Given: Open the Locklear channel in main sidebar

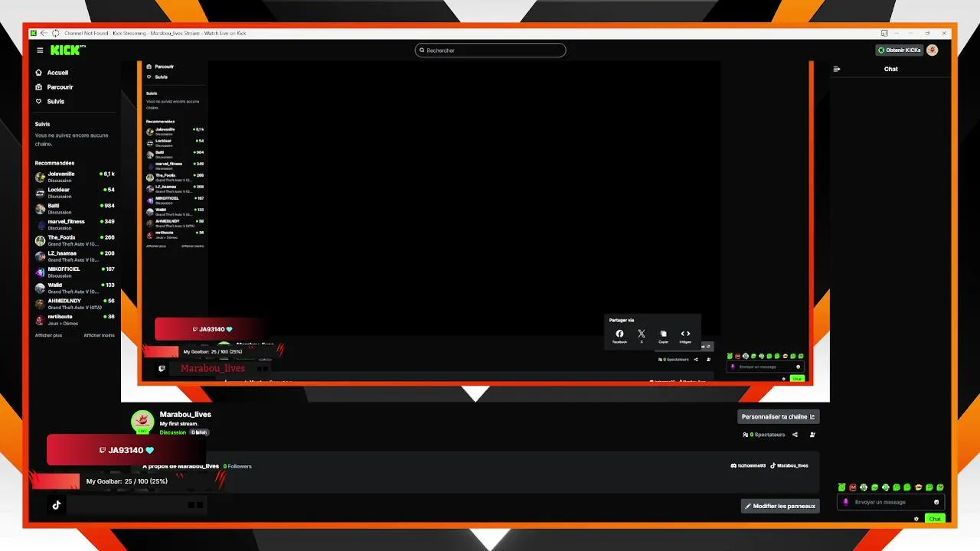Looking at the screenshot, I should coord(75,193).
